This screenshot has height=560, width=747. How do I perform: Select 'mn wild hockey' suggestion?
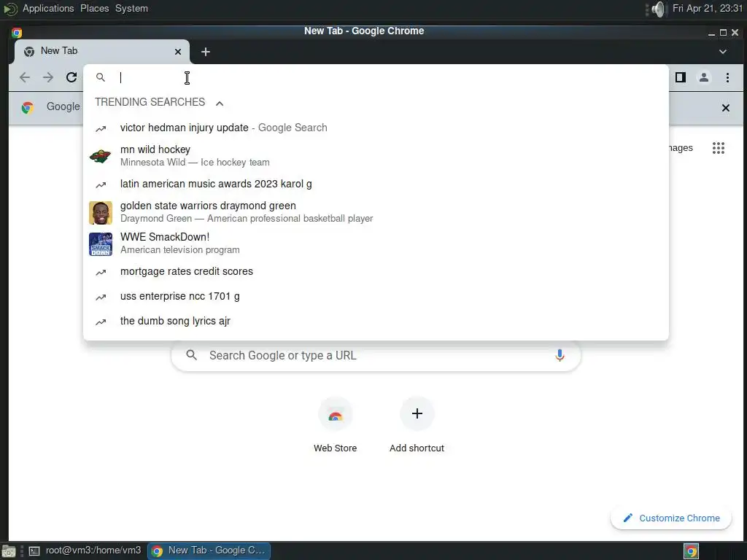(x=376, y=155)
